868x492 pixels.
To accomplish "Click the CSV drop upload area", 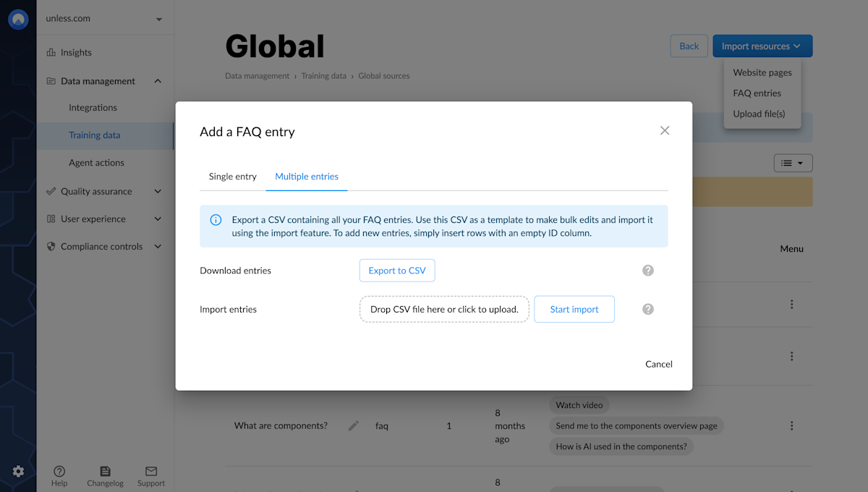I will [443, 309].
